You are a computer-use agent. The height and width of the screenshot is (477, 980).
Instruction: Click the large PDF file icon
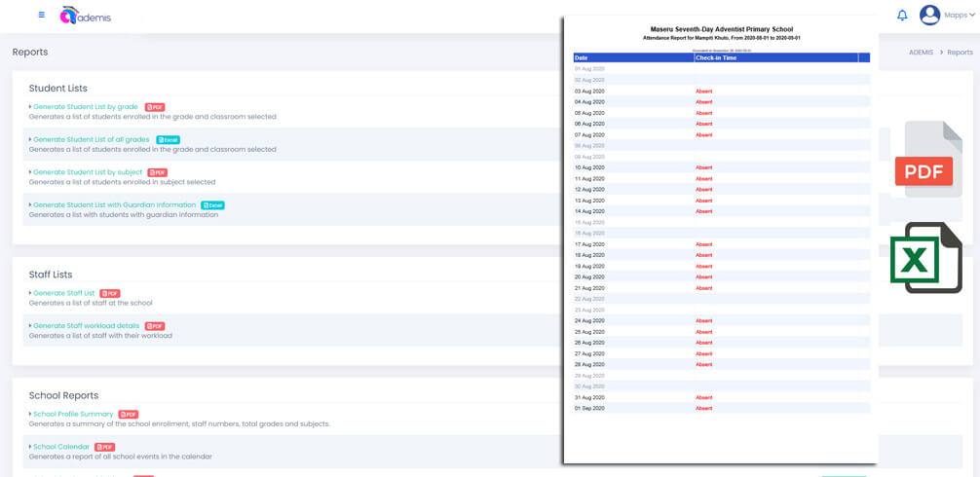point(926,161)
